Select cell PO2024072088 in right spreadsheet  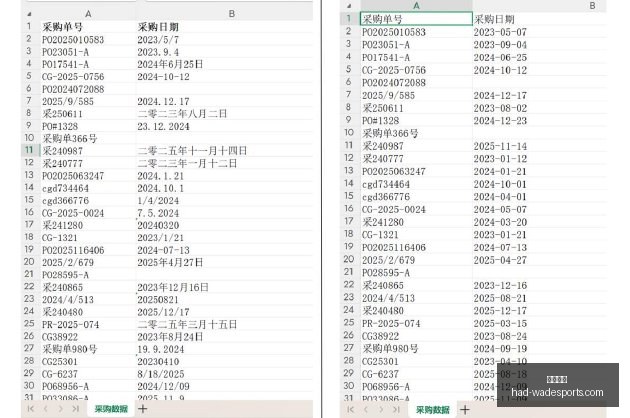coord(393,82)
